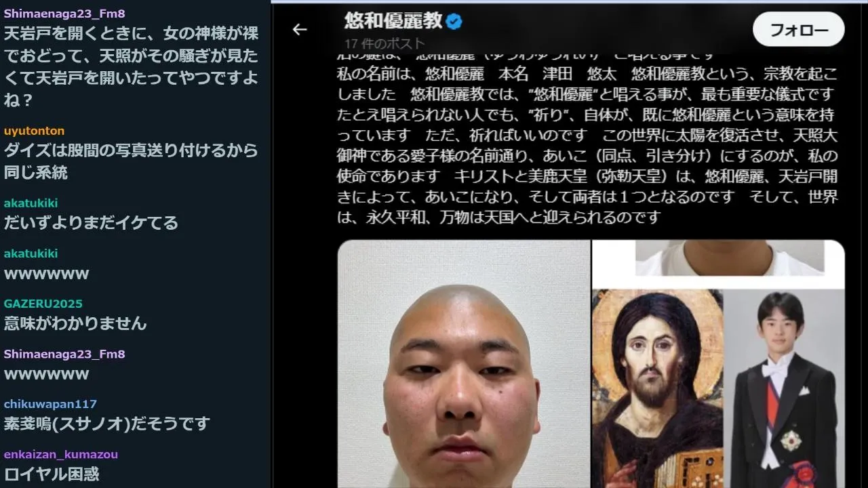The height and width of the screenshot is (488, 868).
Task: Click akatukiki's wwwwww chat message
Action: coord(47,274)
